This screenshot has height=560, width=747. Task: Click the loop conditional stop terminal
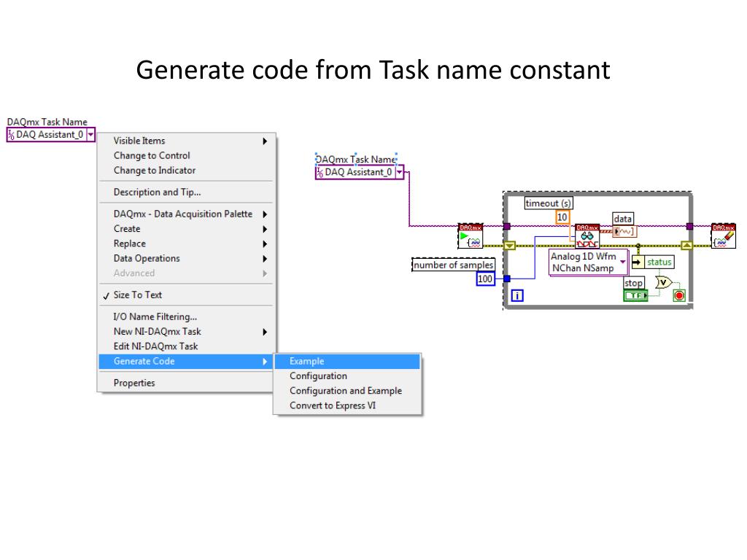pyautogui.click(x=680, y=295)
